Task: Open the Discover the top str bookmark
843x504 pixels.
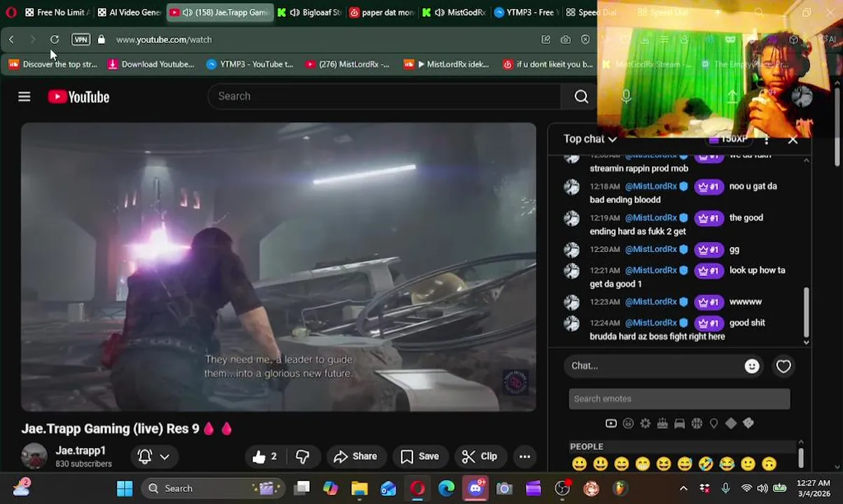Action: click(x=53, y=64)
